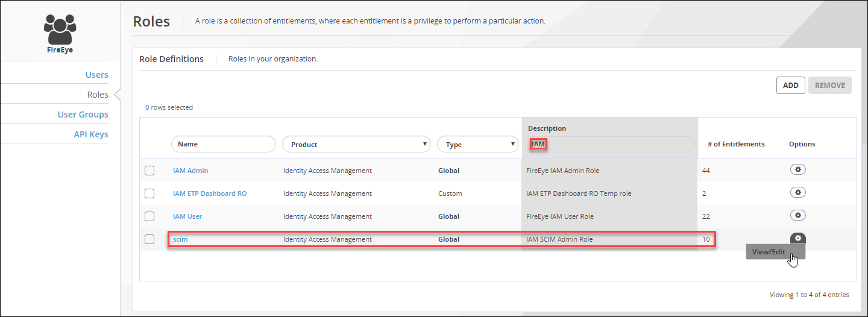This screenshot has height=317, width=868.
Task: Open the IAM User role link
Action: click(x=187, y=216)
